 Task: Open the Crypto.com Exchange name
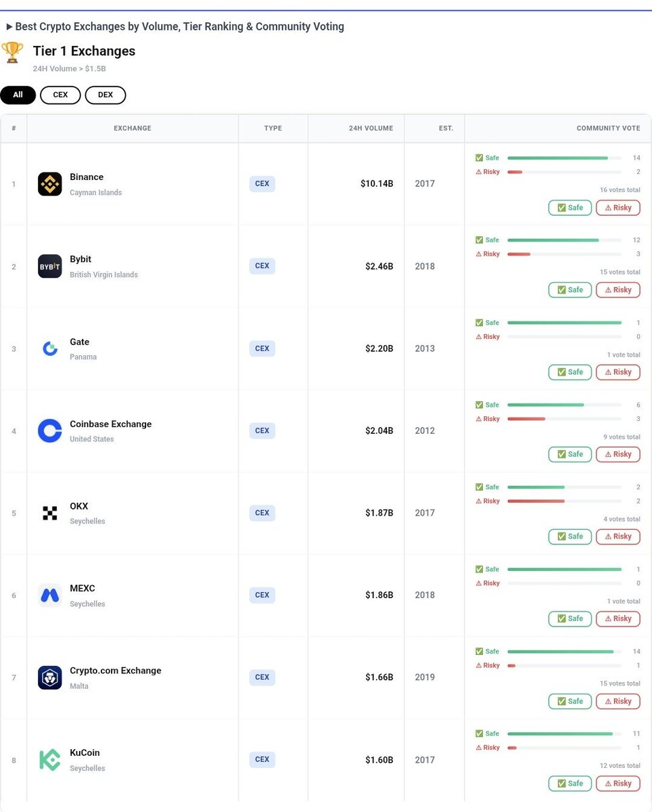coord(116,671)
